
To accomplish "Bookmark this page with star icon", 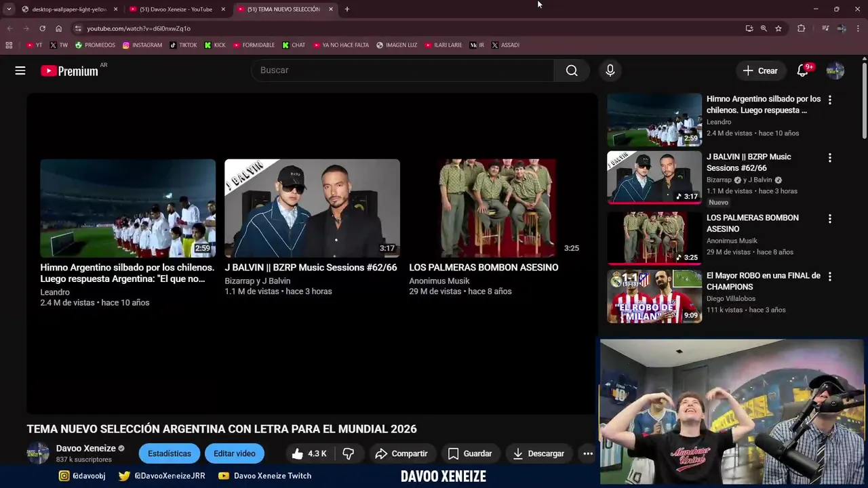I will (x=778, y=28).
